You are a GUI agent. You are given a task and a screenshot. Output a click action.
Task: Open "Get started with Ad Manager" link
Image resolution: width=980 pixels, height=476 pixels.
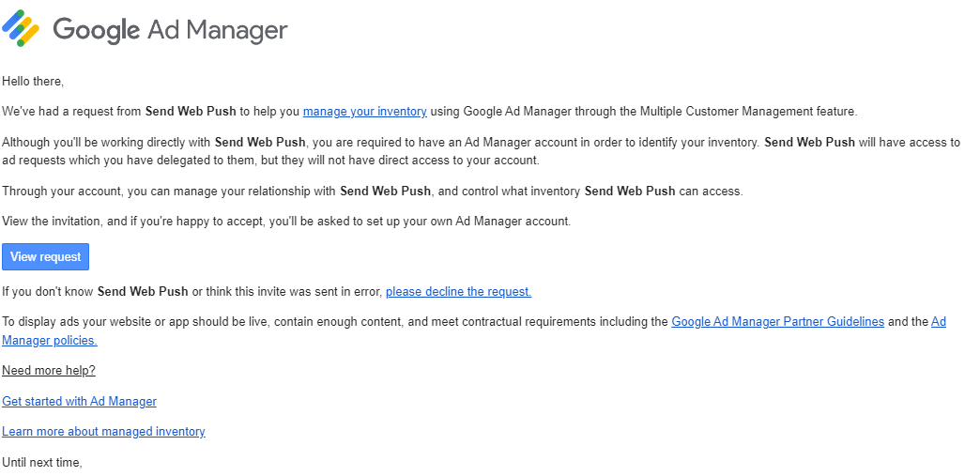tap(79, 402)
